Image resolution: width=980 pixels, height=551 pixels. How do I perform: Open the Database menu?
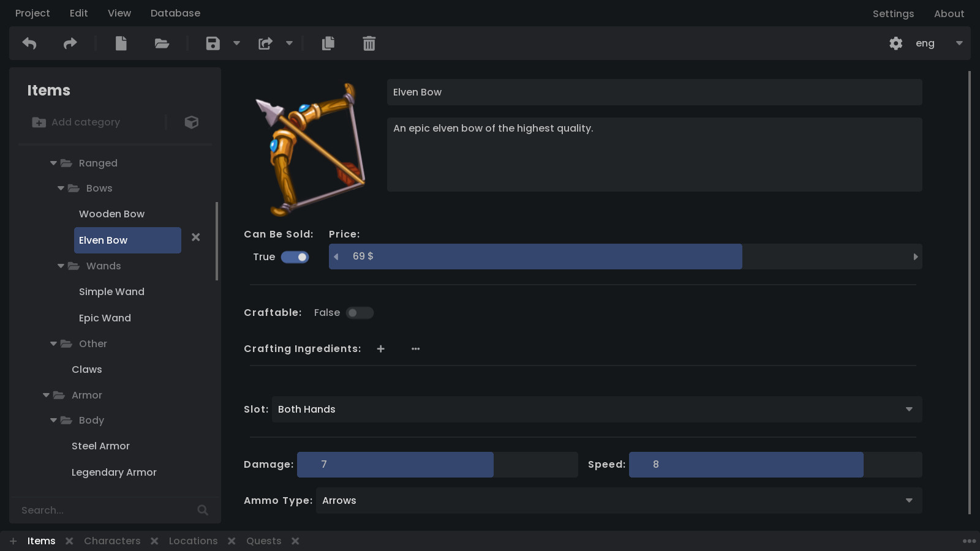click(x=175, y=13)
